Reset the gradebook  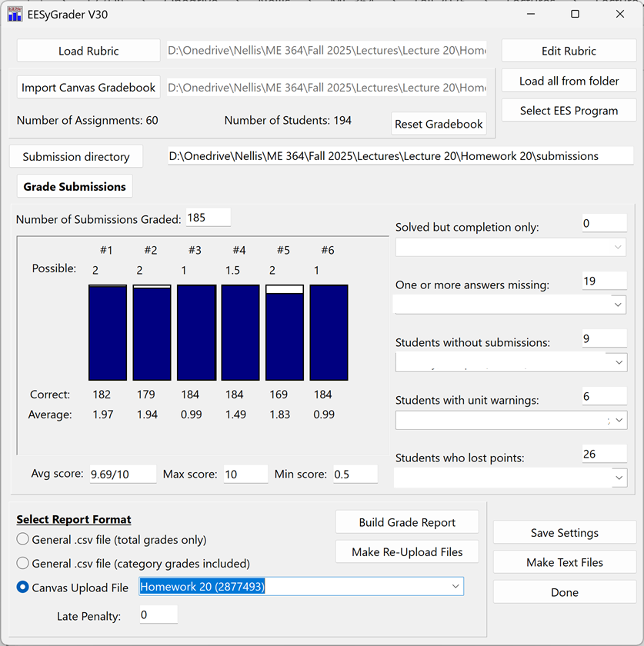click(439, 124)
